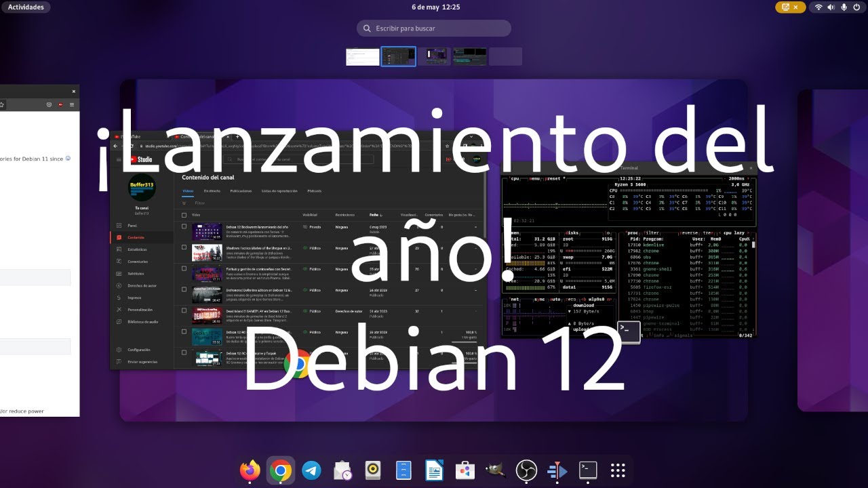The width and height of the screenshot is (868, 488).
Task: Tick checkbox for Shadows Tactics Blades video
Action: [184, 248]
